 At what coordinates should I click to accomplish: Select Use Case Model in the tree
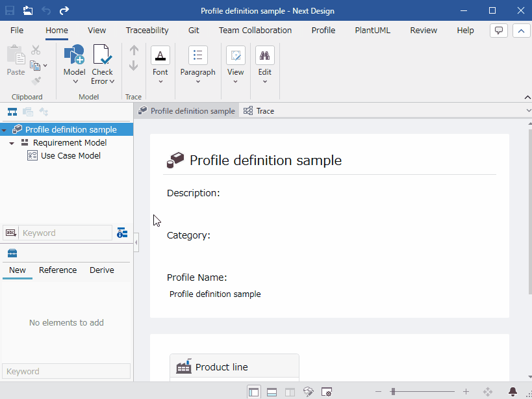coord(71,156)
